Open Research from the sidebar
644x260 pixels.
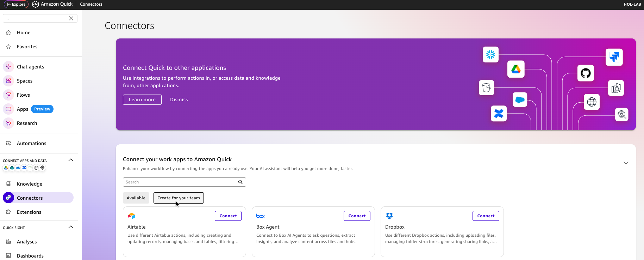click(27, 123)
